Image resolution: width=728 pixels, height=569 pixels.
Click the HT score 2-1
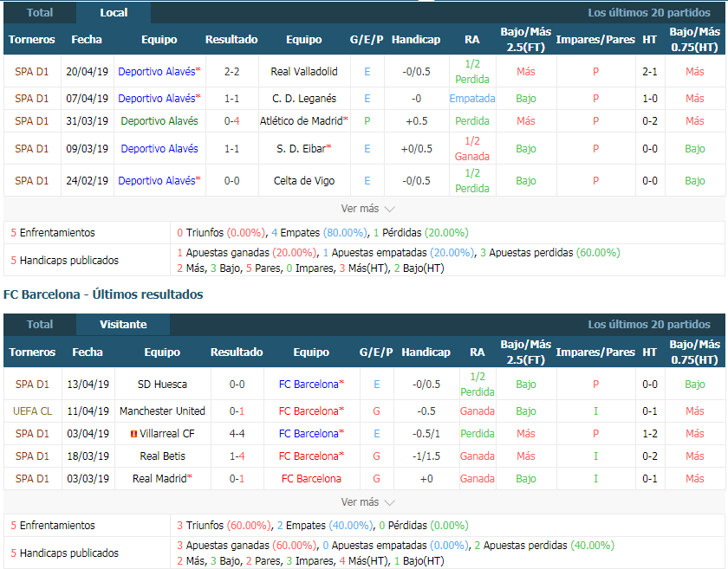click(x=649, y=72)
